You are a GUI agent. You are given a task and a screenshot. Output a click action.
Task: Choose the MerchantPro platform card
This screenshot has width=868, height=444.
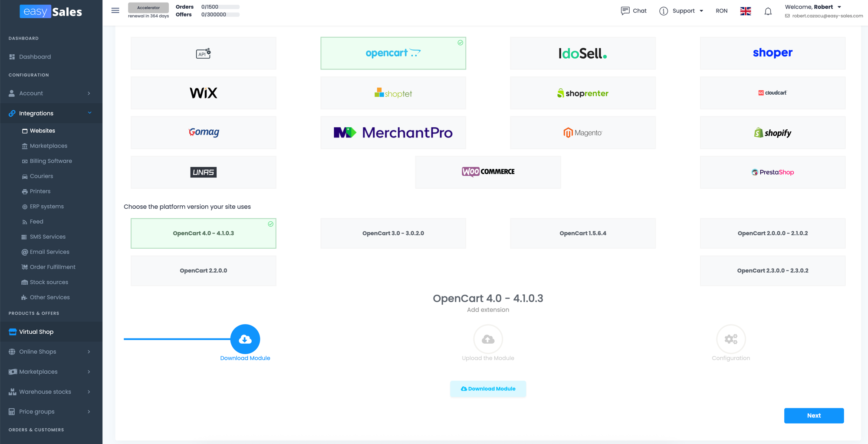[x=393, y=132]
